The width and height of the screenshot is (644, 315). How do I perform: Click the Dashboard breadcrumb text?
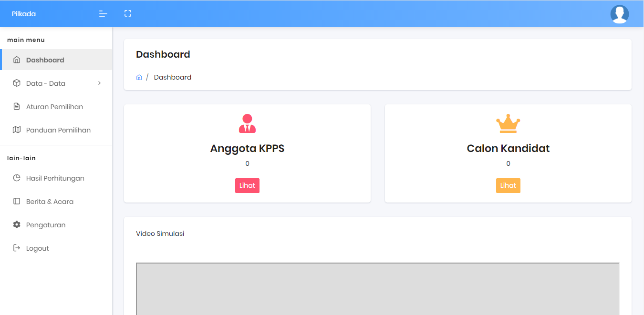173,77
